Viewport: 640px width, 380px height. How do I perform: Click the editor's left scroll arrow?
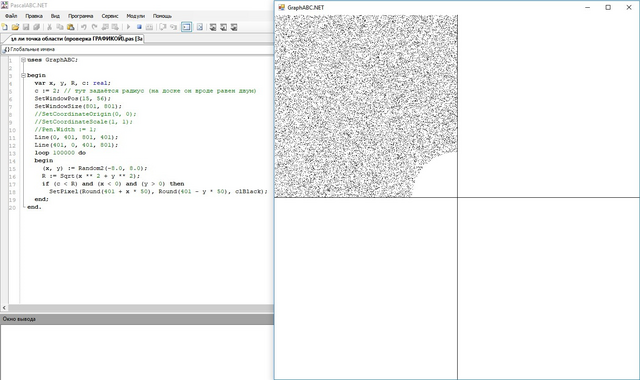(4, 308)
